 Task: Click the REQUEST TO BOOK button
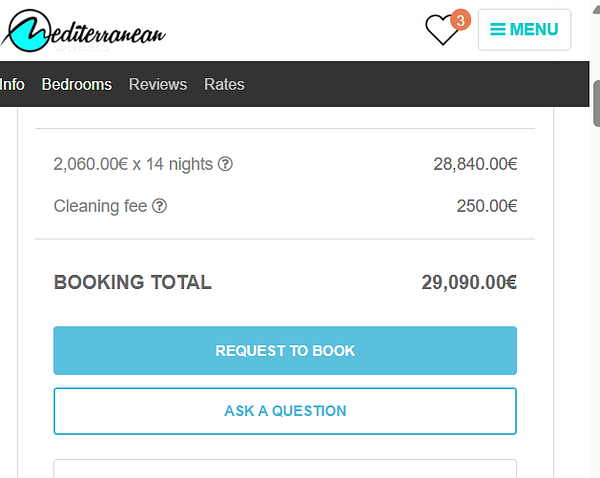tap(285, 351)
